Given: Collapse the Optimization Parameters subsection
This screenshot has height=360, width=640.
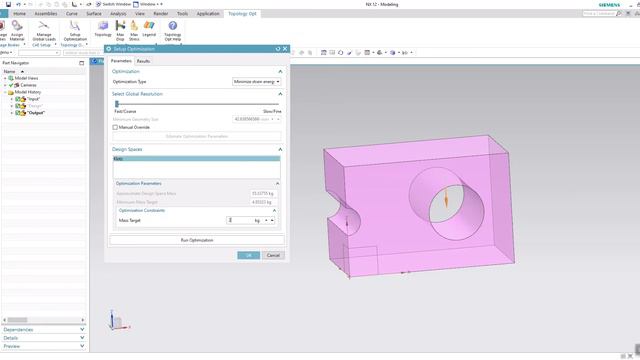Looking at the screenshot, I should click(x=277, y=184).
